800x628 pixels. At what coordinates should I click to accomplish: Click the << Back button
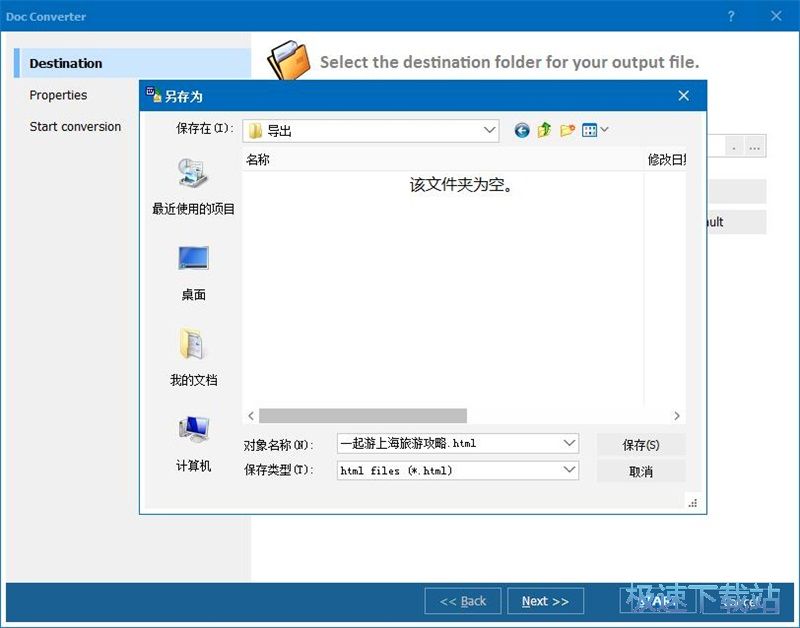click(463, 601)
